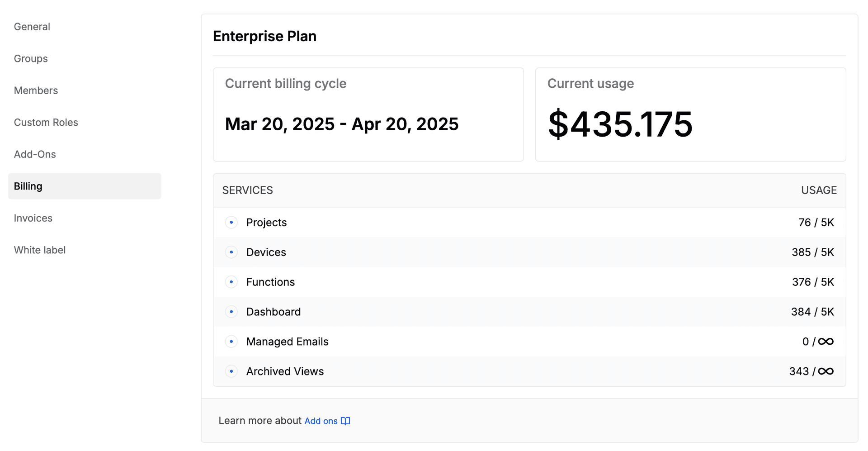
Task: Click the book icon after Add ons
Action: 345,421
